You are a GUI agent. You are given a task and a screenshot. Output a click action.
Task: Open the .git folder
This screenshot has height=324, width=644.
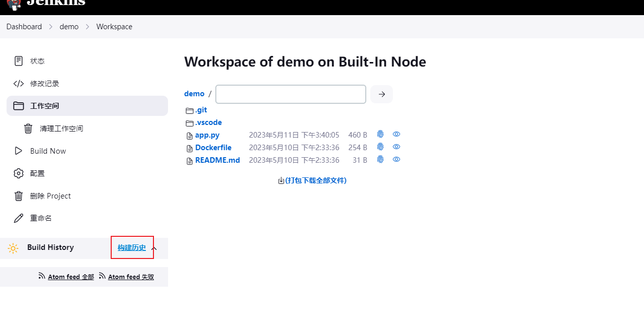tap(201, 110)
